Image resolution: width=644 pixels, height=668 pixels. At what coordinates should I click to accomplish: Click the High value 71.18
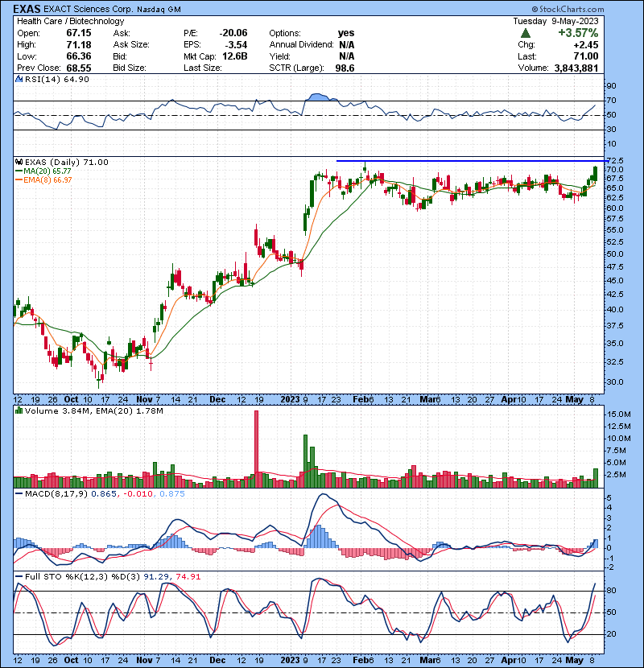coord(79,45)
